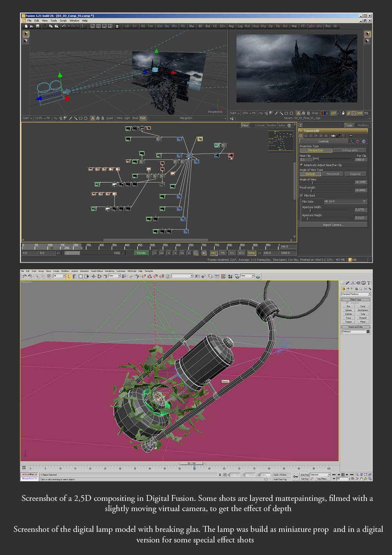Create a Sphere primitive

(348, 310)
